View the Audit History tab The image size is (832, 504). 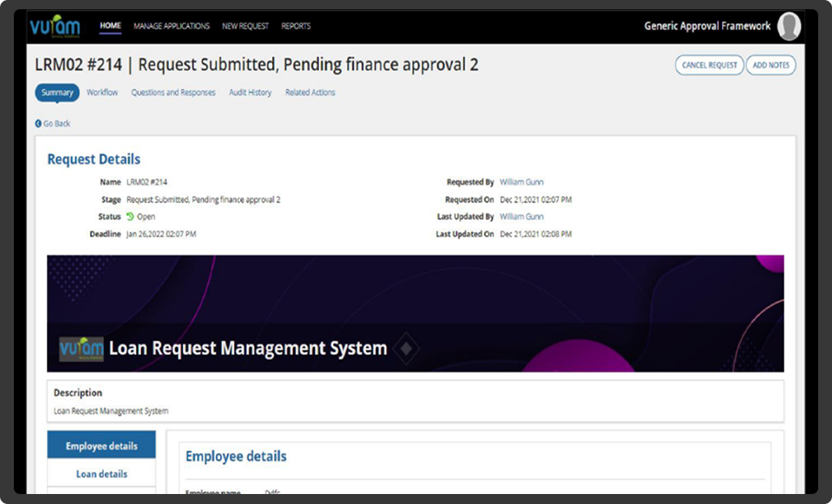point(250,92)
